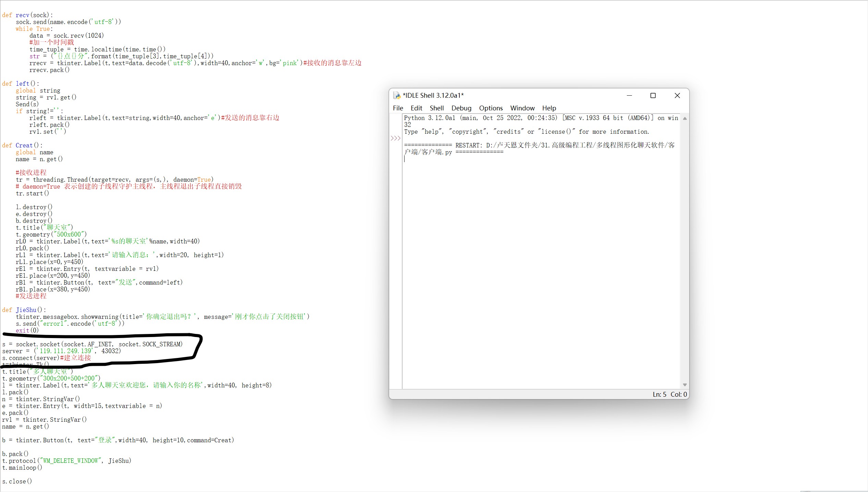Click the 'while True:' line
The width and height of the screenshot is (868, 492).
click(x=34, y=29)
